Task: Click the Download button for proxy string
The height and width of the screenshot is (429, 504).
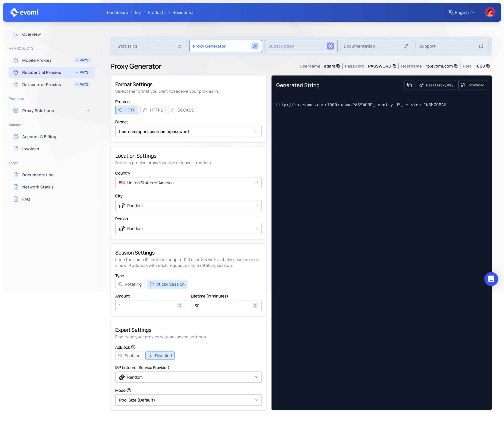Action: (472, 85)
